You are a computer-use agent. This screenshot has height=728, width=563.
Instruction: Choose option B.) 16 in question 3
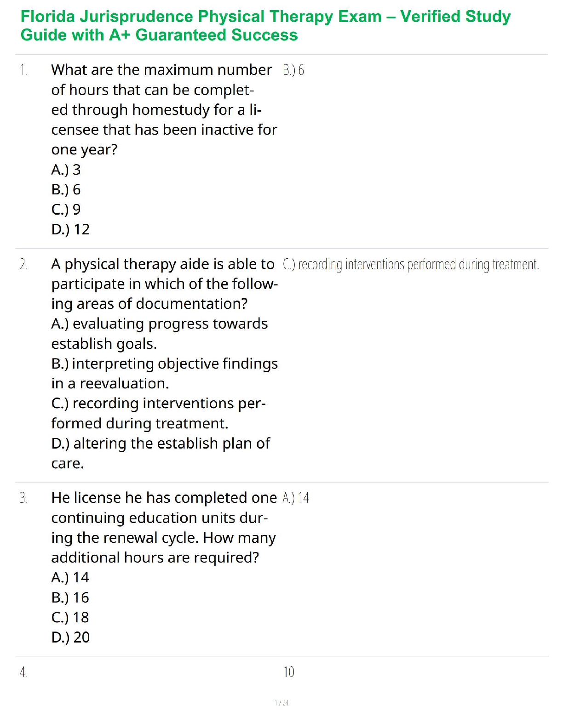point(70,597)
